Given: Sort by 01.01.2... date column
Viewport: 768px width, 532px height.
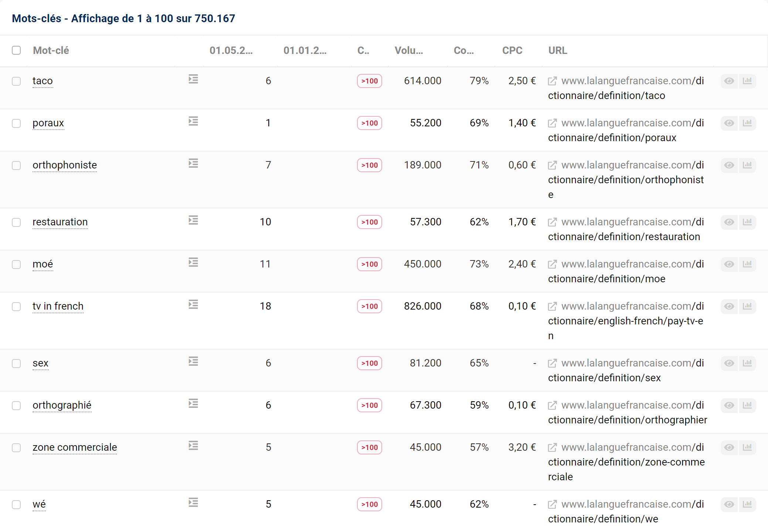Looking at the screenshot, I should pyautogui.click(x=305, y=50).
